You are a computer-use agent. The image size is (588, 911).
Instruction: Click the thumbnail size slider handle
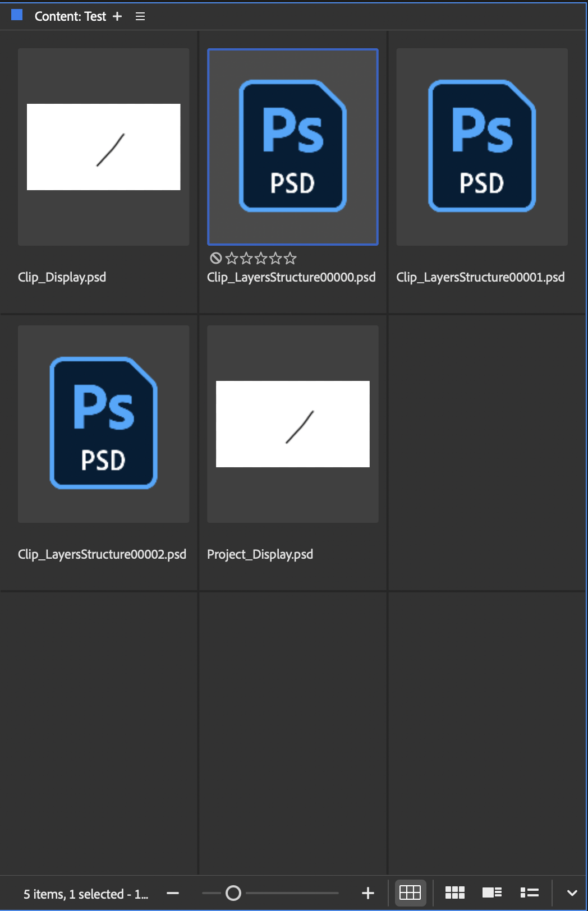tap(233, 893)
